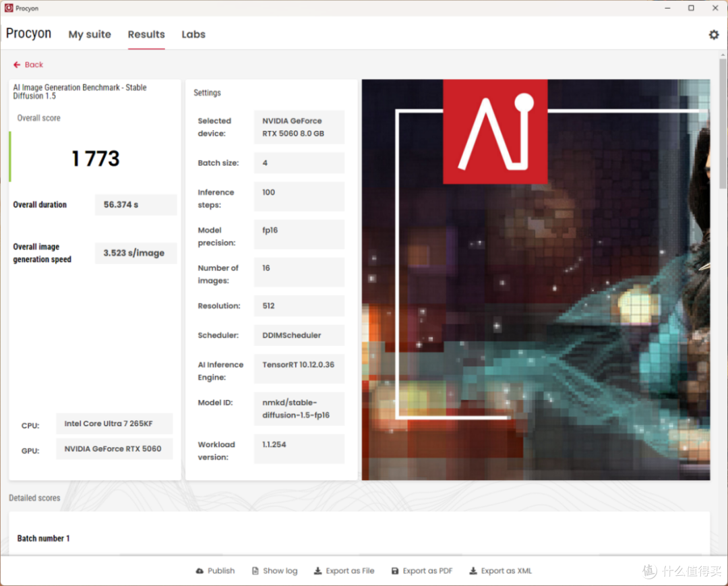Image resolution: width=728 pixels, height=586 pixels.
Task: Open the Labs tab
Action: click(193, 34)
